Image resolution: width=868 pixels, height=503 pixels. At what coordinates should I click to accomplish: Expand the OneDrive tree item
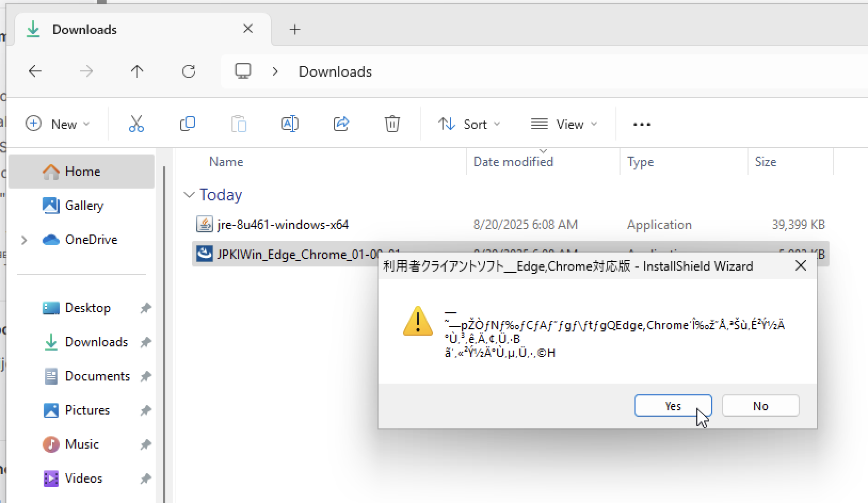pos(23,240)
